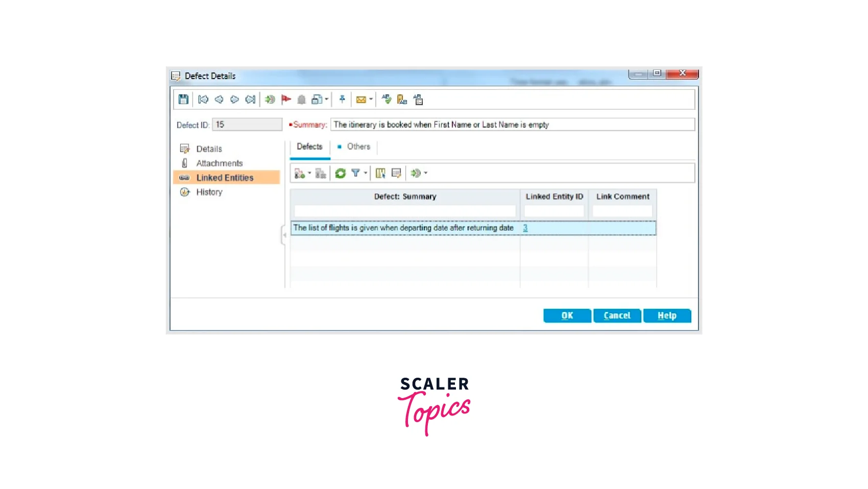This screenshot has height=489, width=868.
Task: Switch to the Others tab
Action: point(358,147)
